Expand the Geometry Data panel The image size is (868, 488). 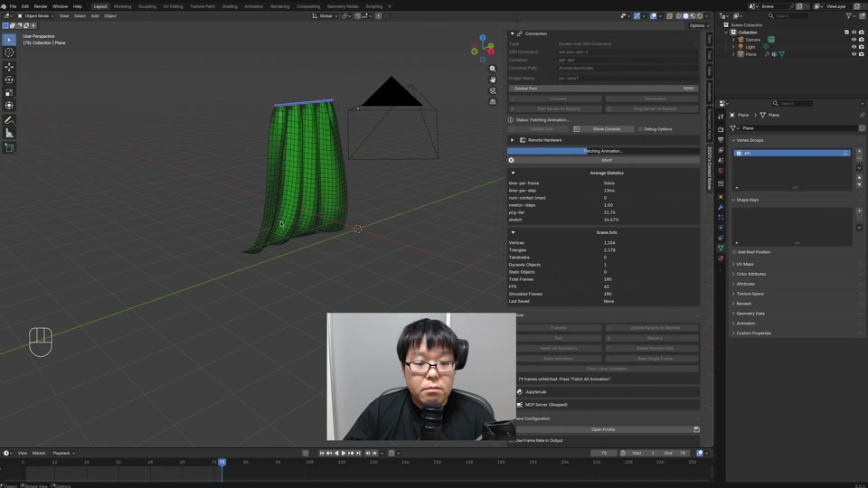[x=750, y=314]
